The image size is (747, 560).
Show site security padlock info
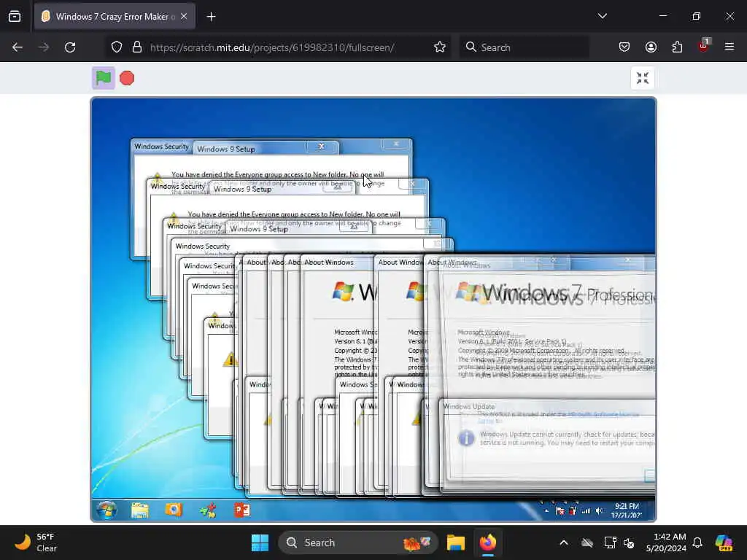137,47
